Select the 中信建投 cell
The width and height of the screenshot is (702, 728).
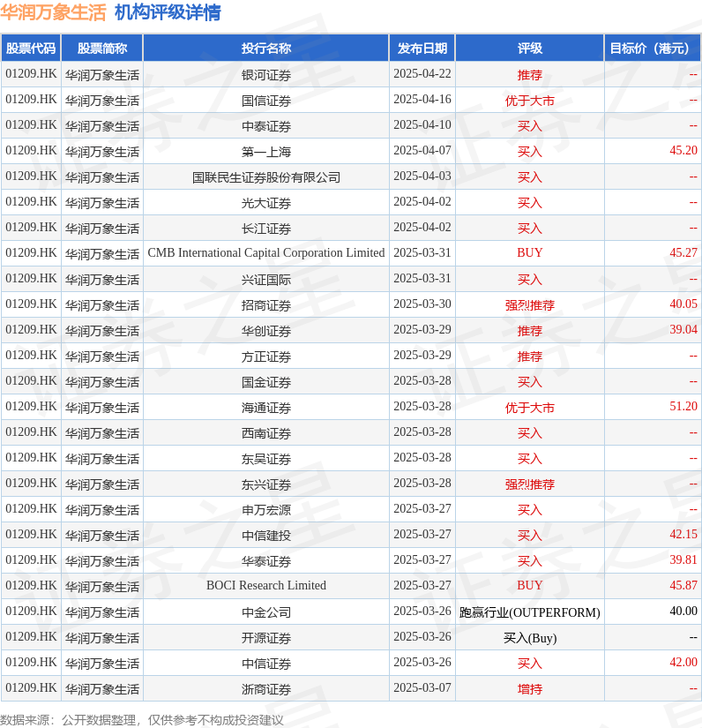[x=265, y=535]
